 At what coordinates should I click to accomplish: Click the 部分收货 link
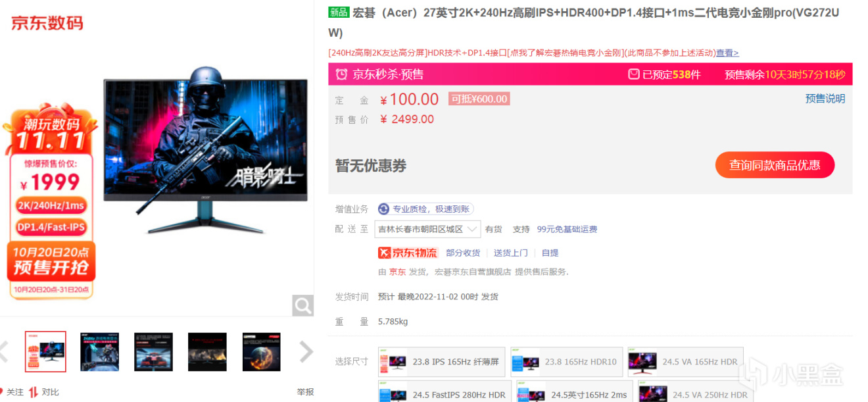[463, 253]
